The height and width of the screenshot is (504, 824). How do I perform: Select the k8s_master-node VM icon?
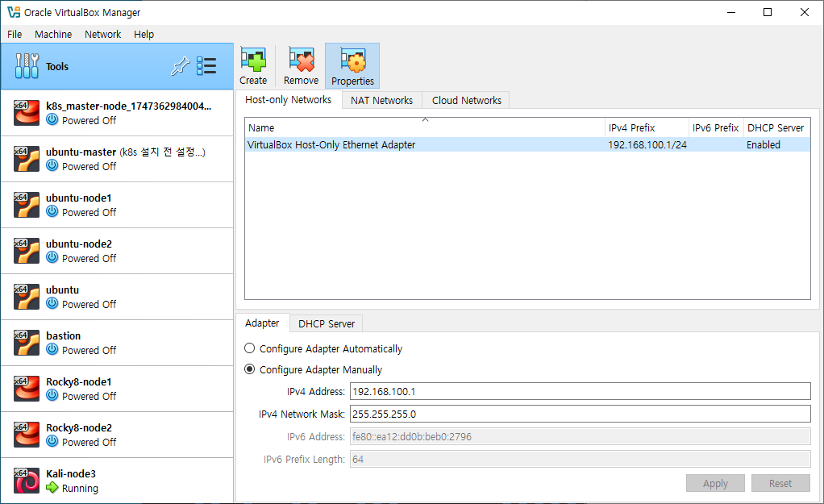(27, 112)
